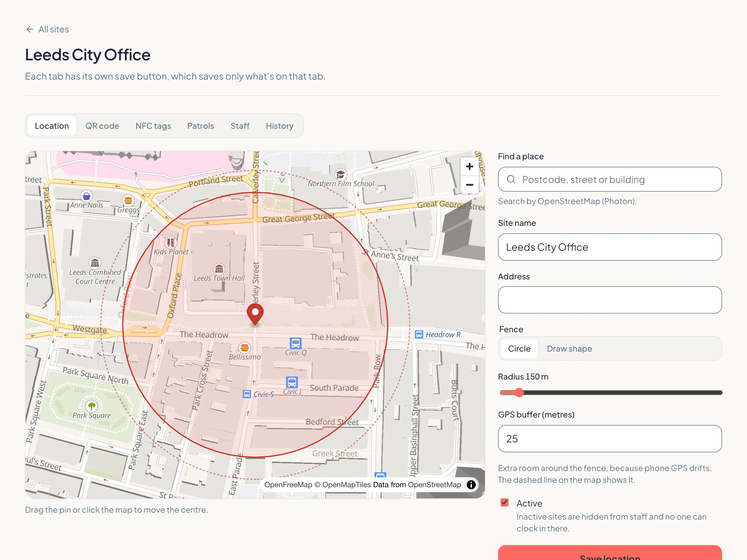
Task: Click the Greggs food icon on map
Action: coord(128,200)
